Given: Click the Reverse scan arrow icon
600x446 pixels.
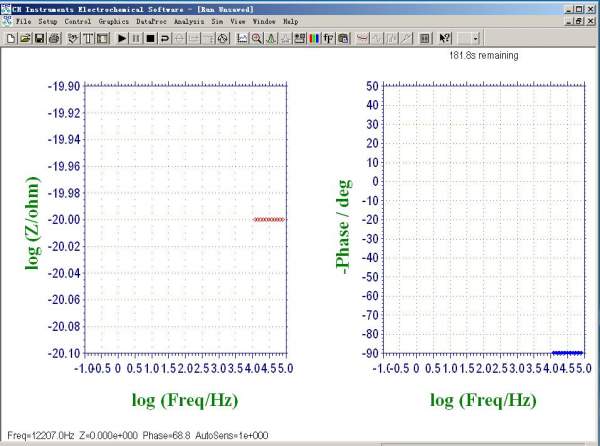Looking at the screenshot, I should (x=165, y=38).
